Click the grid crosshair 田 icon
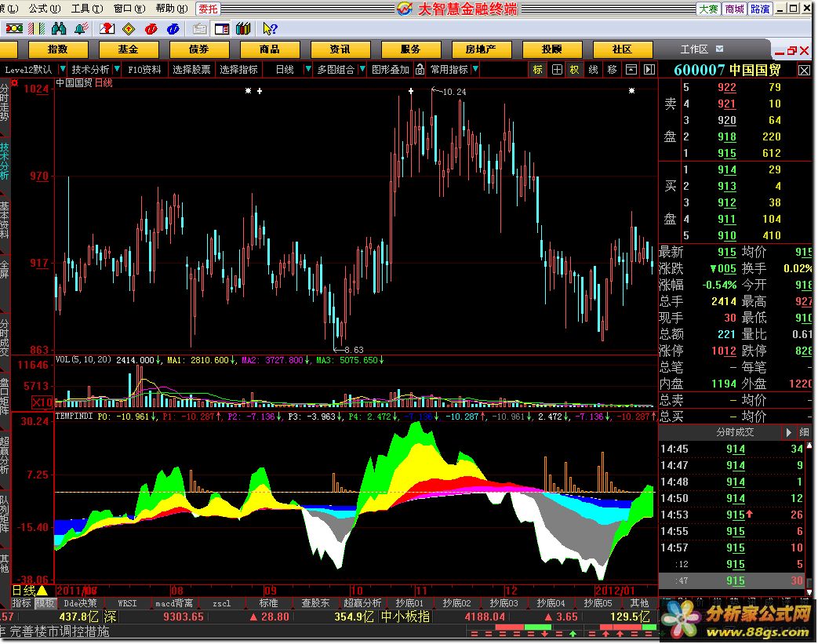 pyautogui.click(x=557, y=69)
